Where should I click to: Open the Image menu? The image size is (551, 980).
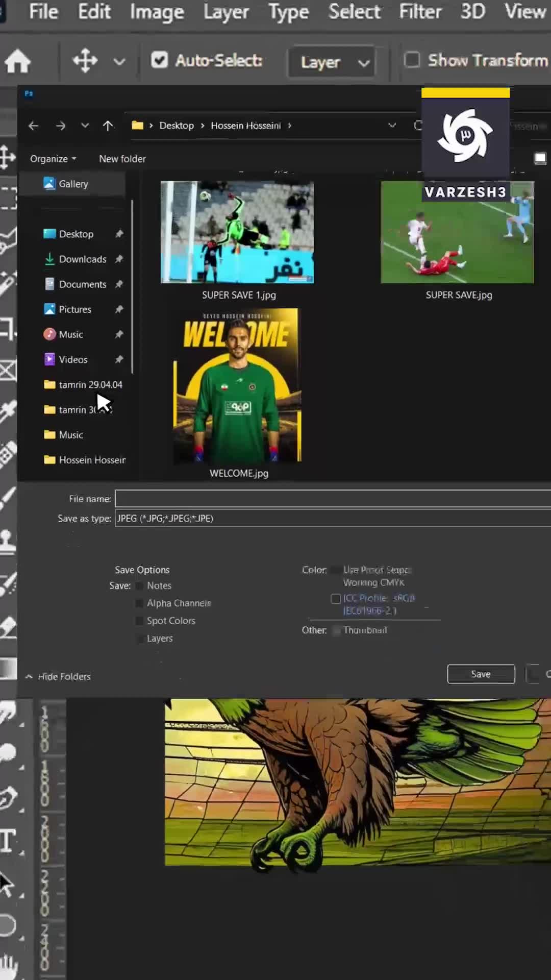(157, 11)
